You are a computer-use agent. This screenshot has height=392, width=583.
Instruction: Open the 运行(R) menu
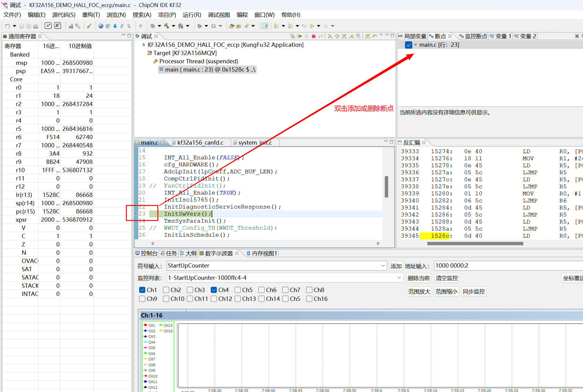[x=192, y=15]
